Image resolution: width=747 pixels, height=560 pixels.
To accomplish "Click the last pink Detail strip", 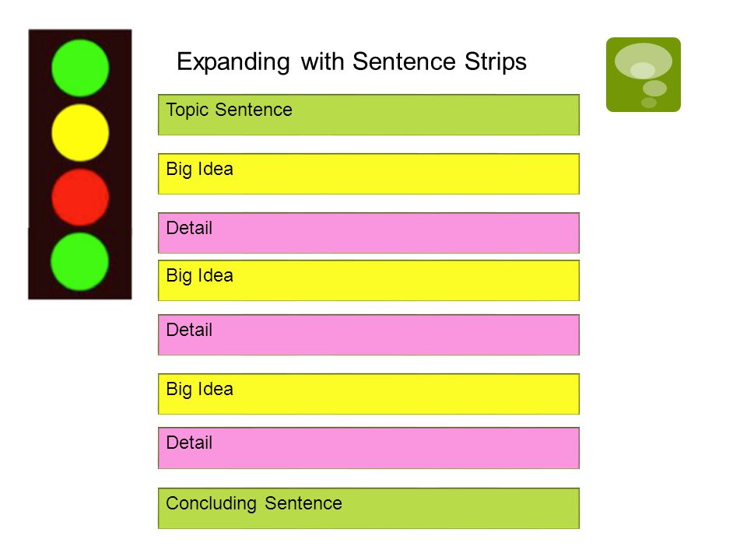I will point(369,448).
